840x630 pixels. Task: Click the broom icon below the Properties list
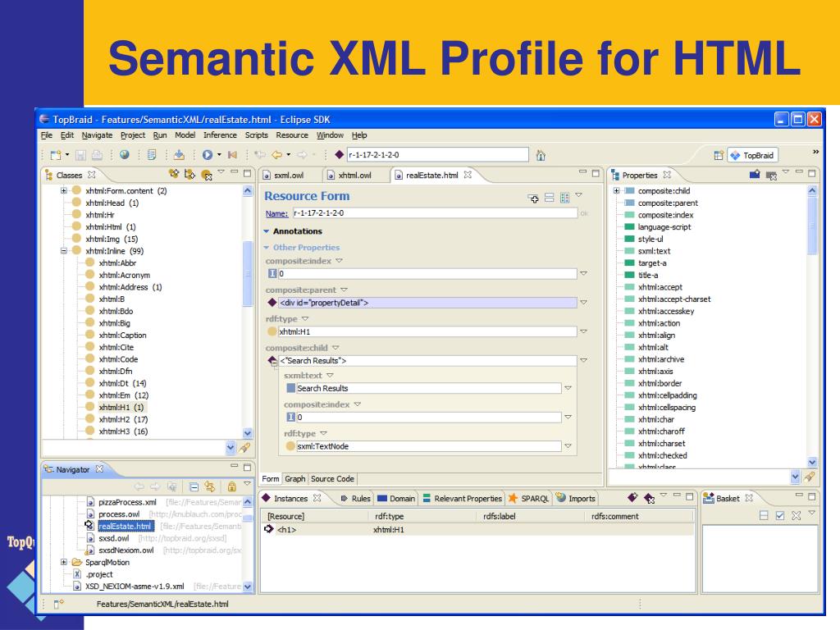click(810, 477)
